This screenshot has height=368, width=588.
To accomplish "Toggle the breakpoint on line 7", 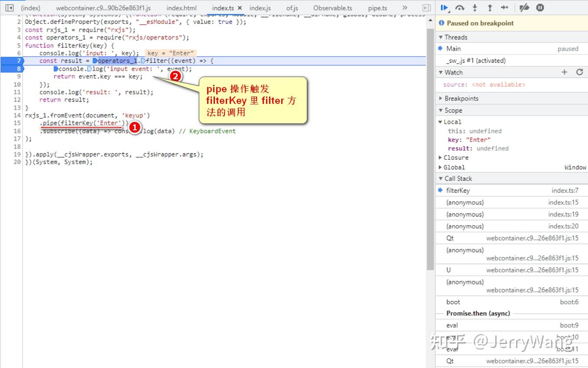I will point(17,61).
